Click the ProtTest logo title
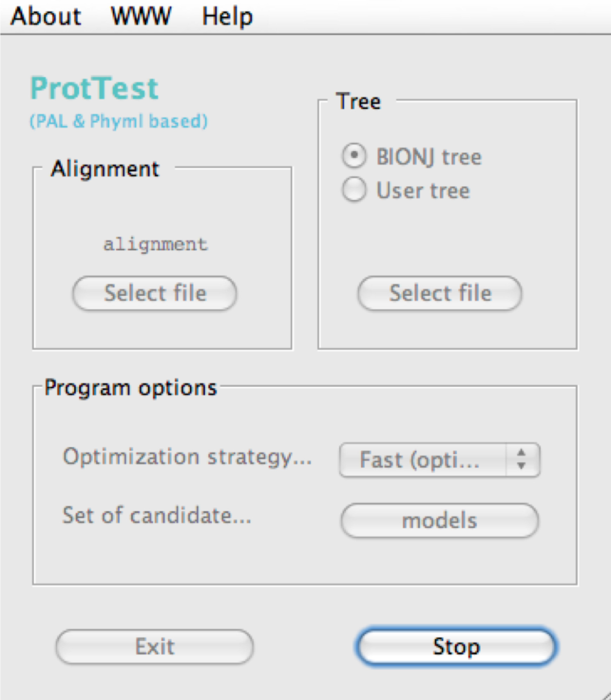This screenshot has width=611, height=700. pos(94,88)
